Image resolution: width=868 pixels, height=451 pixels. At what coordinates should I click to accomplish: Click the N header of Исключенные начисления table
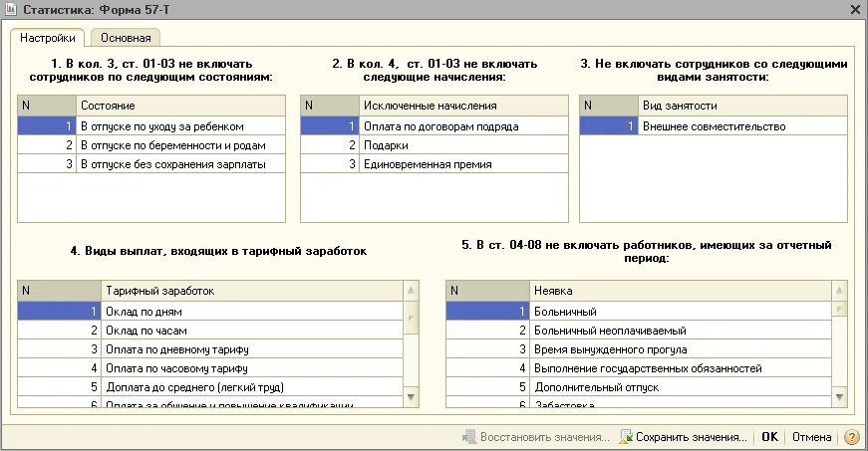tap(330, 105)
